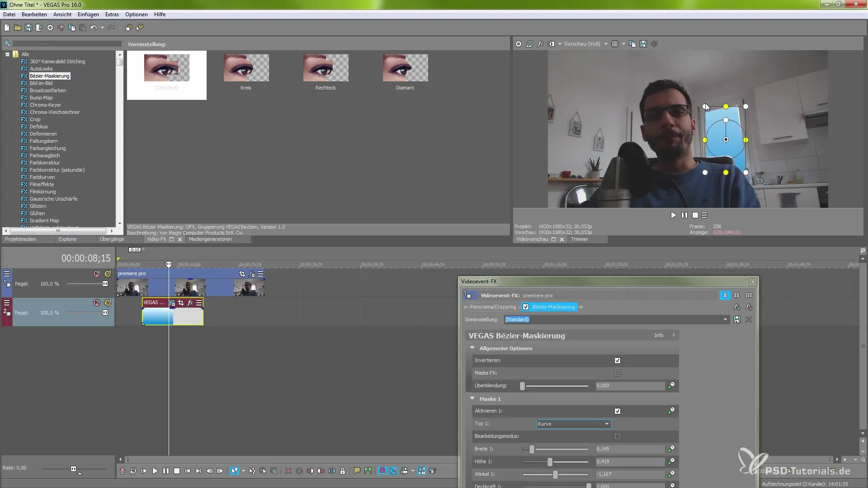Click the cut scissors icon
The height and width of the screenshot is (488, 868).
pos(61,28)
